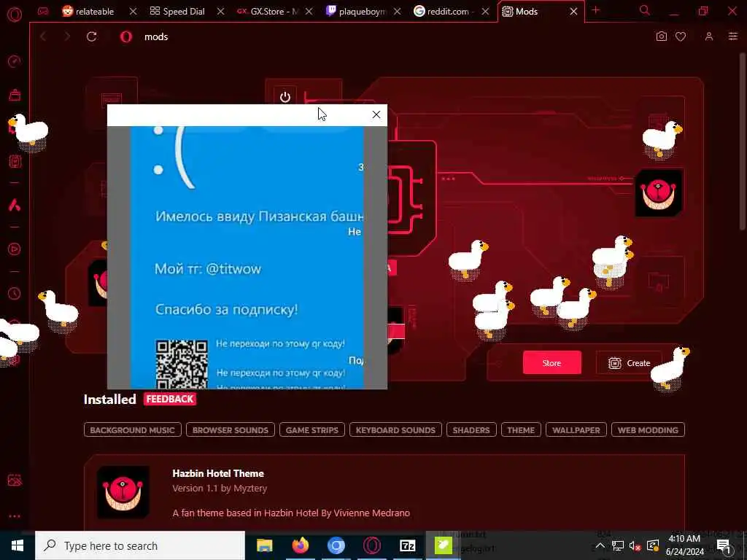Close the Mods tab
Image resolution: width=747 pixels, height=560 pixels.
click(573, 12)
